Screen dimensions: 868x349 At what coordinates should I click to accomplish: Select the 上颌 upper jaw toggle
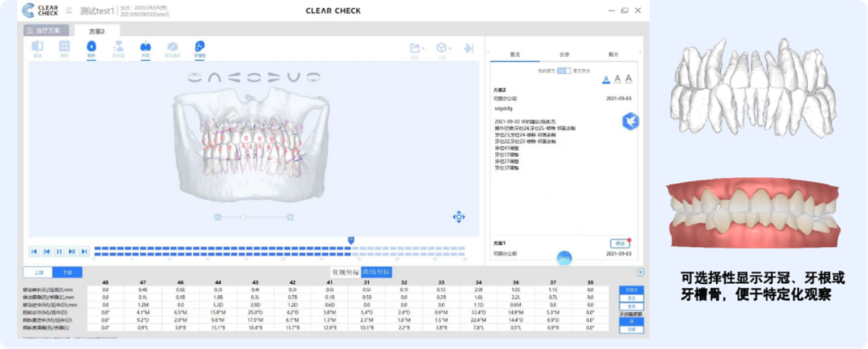coord(39,273)
